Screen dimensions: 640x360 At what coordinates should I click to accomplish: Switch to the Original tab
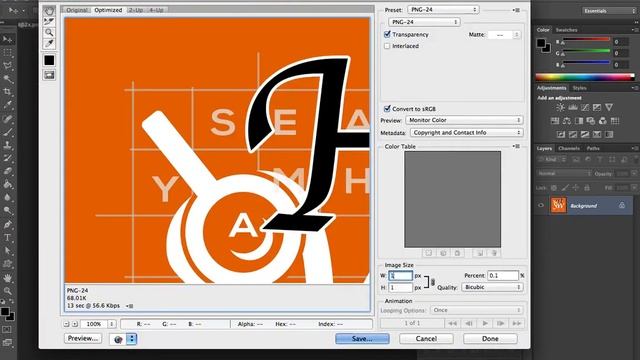click(77, 10)
